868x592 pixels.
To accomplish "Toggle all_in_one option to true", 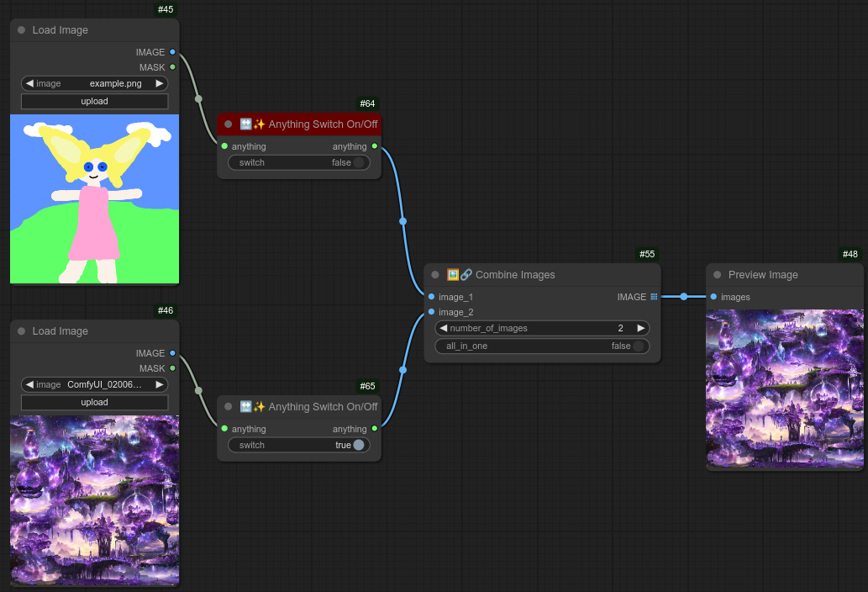I will click(x=638, y=346).
